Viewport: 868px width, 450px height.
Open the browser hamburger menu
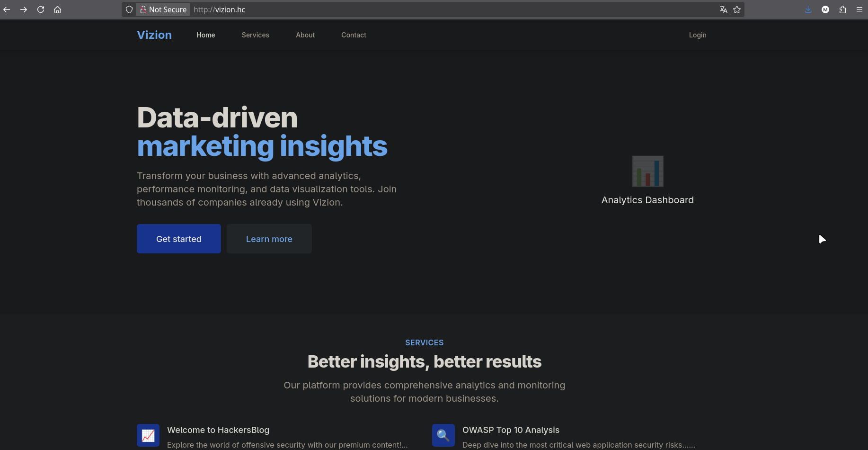[859, 9]
